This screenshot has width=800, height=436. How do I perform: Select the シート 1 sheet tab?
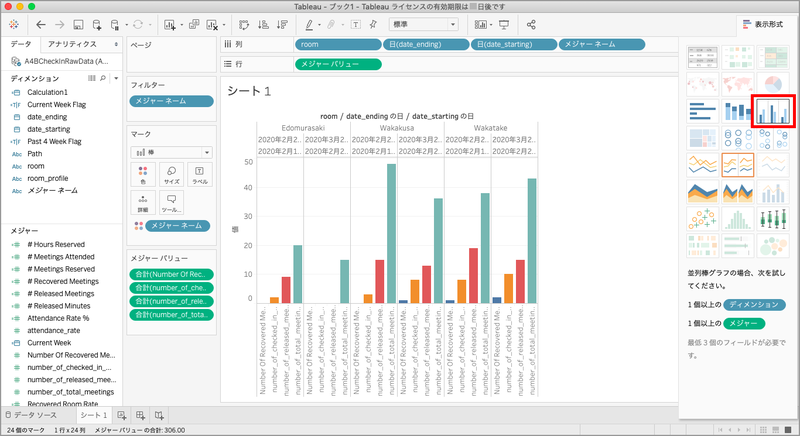93,415
